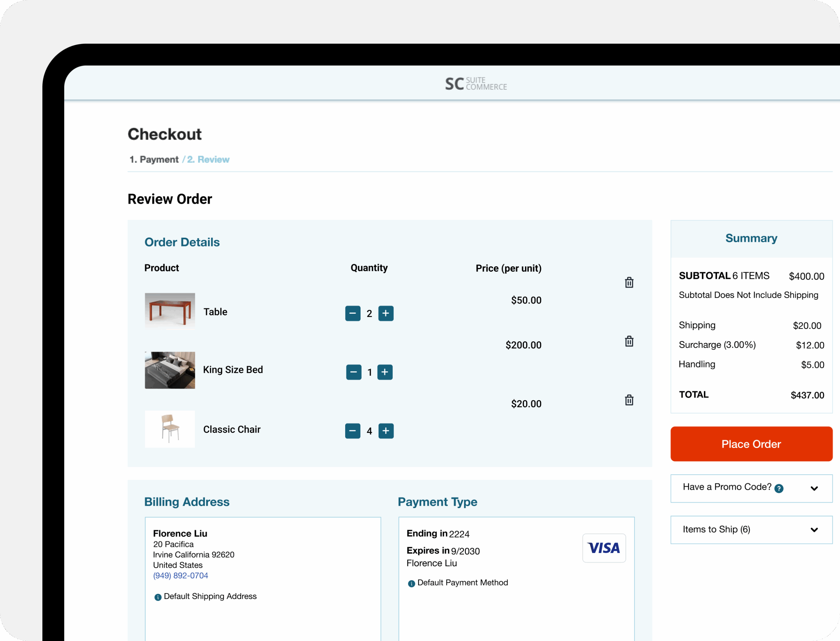The height and width of the screenshot is (641, 840).
Task: Expand the Have a Promo Code section
Action: (x=751, y=488)
